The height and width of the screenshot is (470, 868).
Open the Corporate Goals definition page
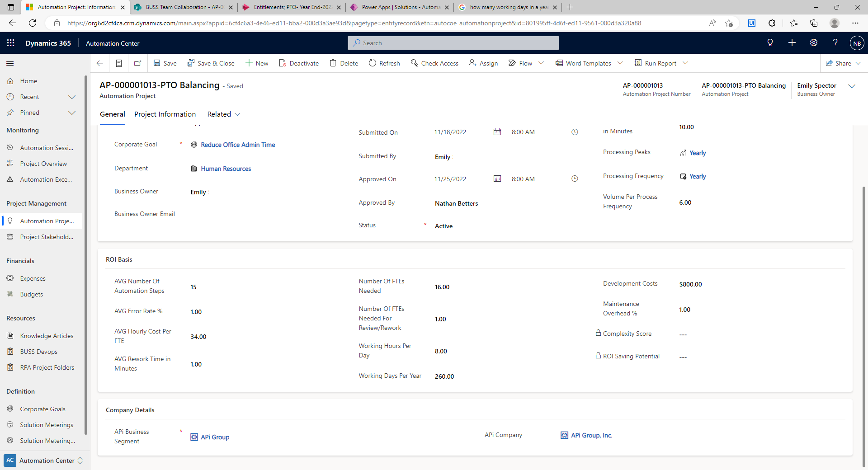[x=42, y=409]
